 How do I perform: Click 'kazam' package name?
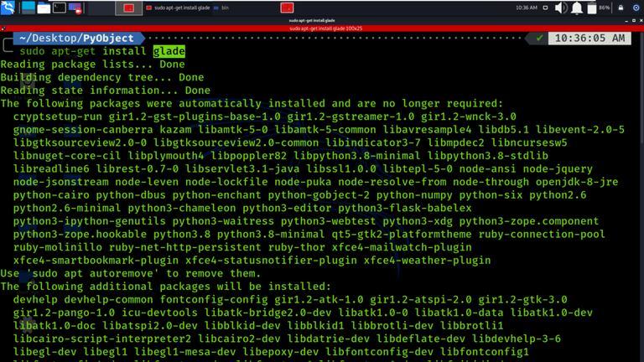[175, 130]
